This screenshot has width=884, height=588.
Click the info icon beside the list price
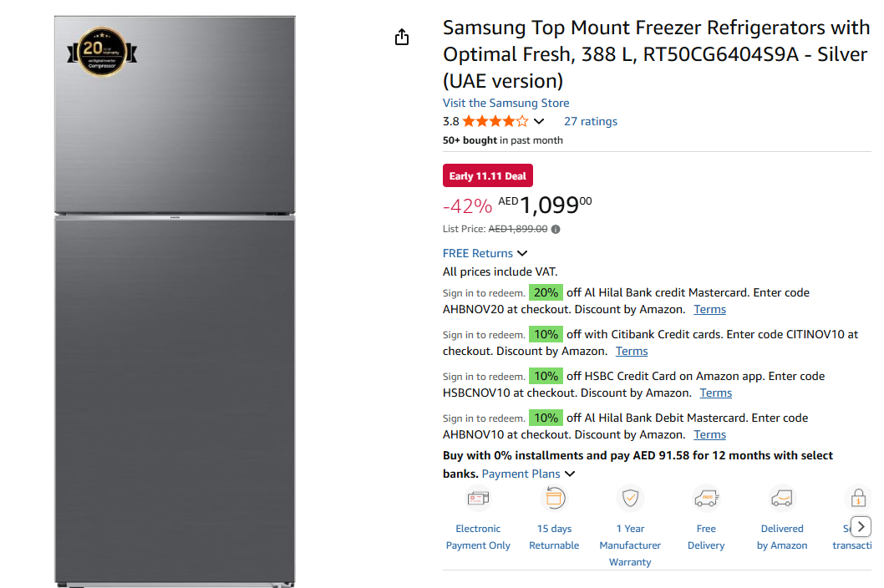(x=556, y=229)
